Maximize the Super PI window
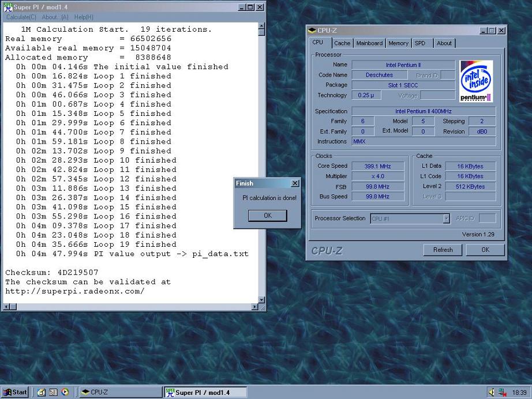The image size is (532, 399). coord(250,7)
